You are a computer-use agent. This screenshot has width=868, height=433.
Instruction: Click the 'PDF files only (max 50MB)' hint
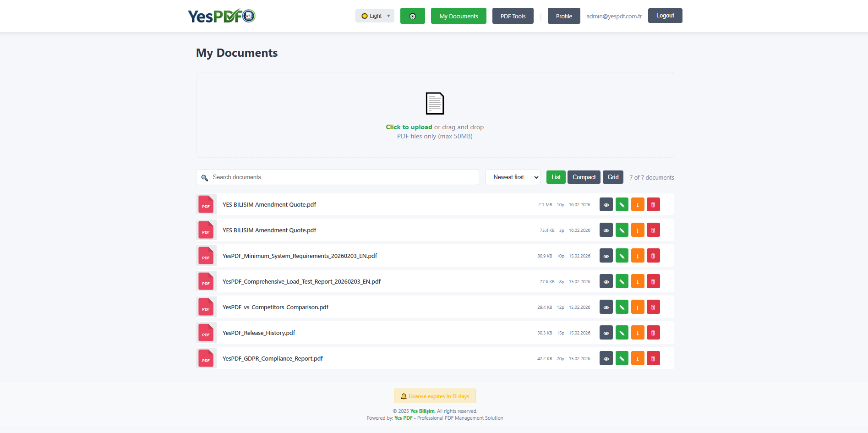[x=435, y=136]
